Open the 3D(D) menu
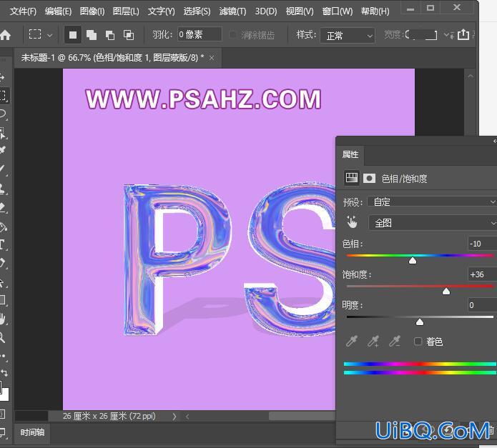497x448 pixels. point(266,11)
